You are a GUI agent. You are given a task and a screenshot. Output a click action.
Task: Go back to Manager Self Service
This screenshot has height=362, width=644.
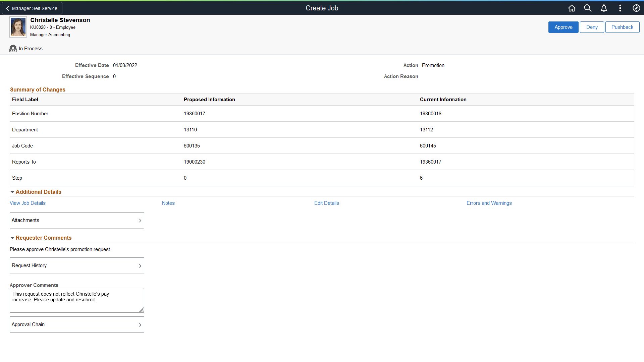[32, 8]
